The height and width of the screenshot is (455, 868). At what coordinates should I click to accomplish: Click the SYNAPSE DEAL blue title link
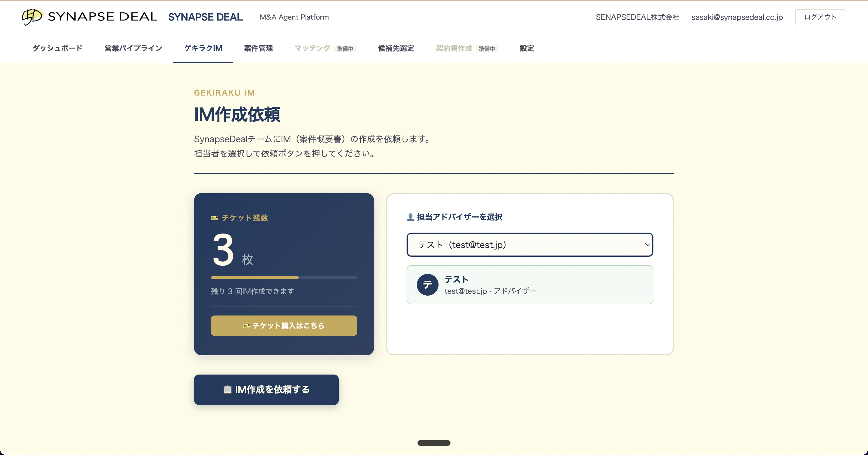click(205, 17)
